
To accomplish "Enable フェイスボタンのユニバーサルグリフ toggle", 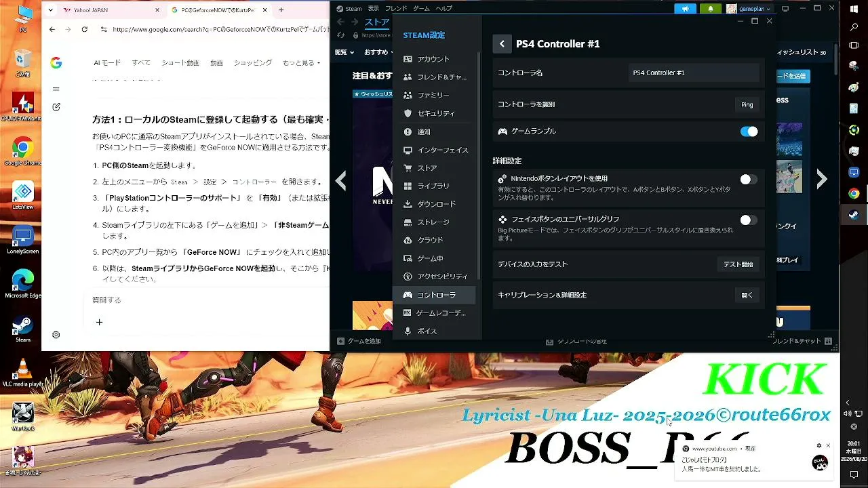I will 749,220.
